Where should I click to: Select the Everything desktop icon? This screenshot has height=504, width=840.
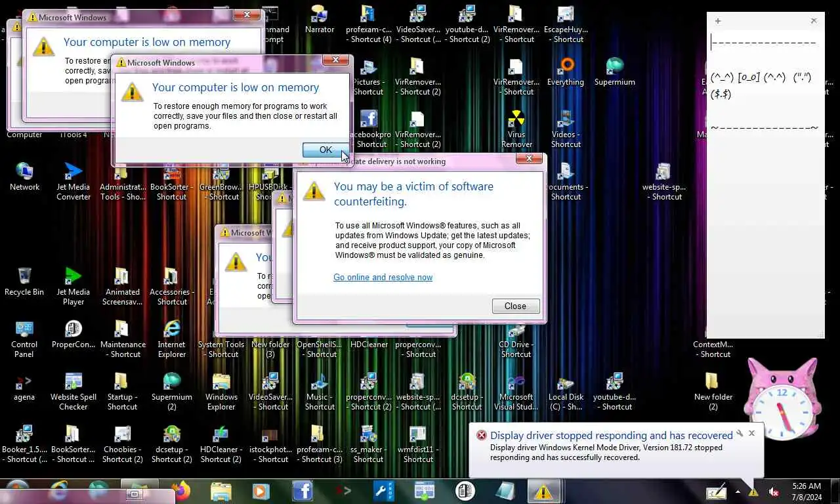click(x=565, y=72)
